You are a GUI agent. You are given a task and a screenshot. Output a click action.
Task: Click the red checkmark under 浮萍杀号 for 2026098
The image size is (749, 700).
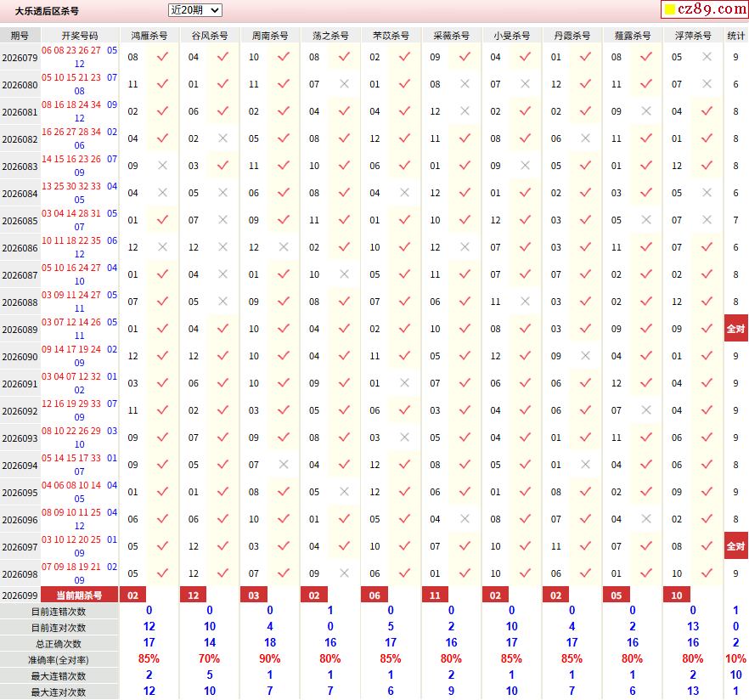707,573
